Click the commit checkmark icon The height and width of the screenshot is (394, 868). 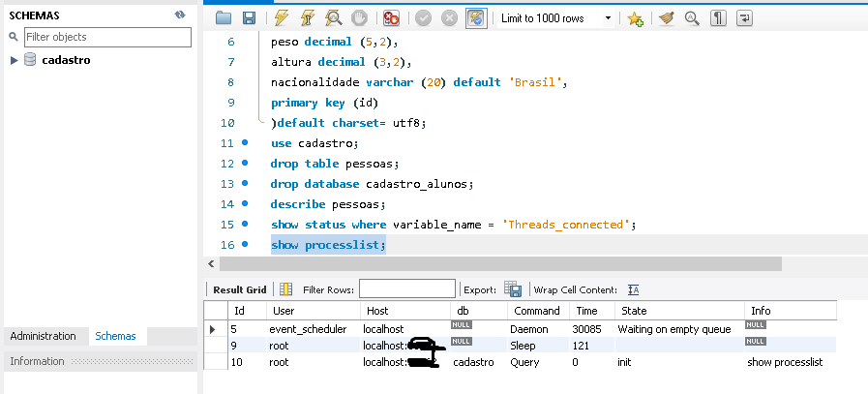point(424,18)
